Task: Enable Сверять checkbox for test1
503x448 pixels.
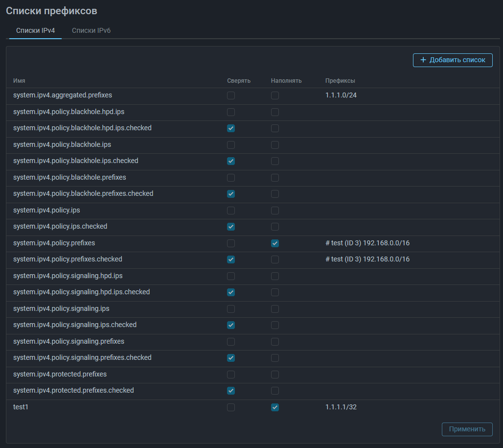Action: coord(231,407)
